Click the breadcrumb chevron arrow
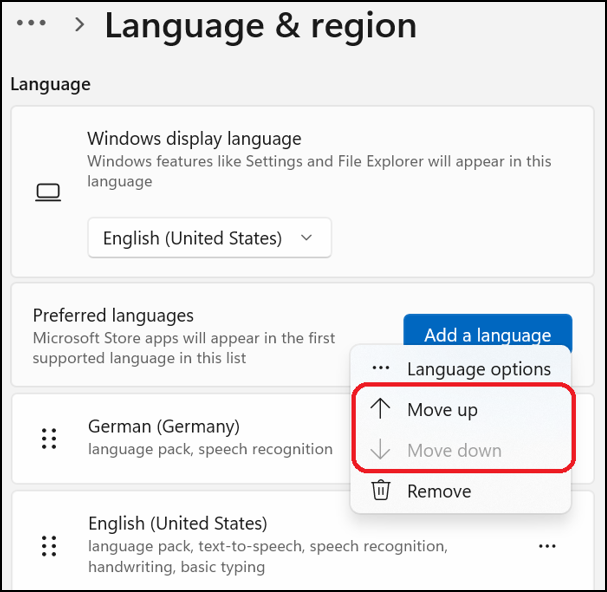 click(x=80, y=24)
